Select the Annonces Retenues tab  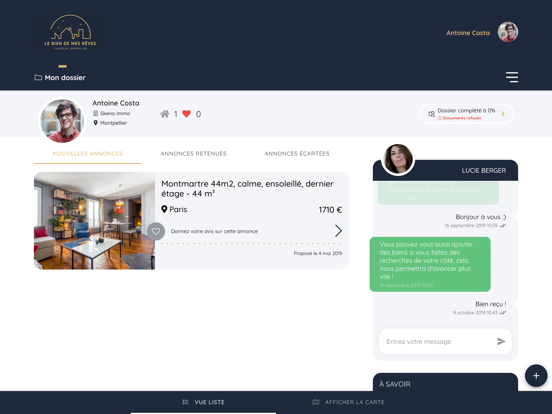(x=194, y=153)
